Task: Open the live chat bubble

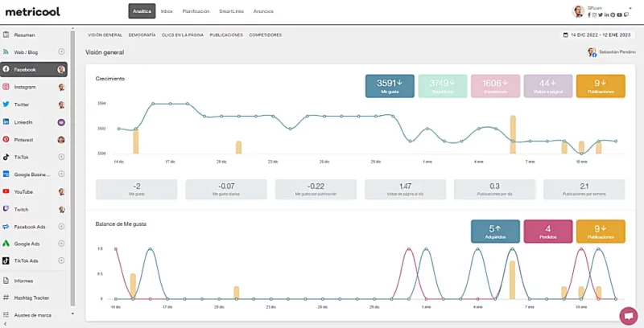Action: pos(629,316)
